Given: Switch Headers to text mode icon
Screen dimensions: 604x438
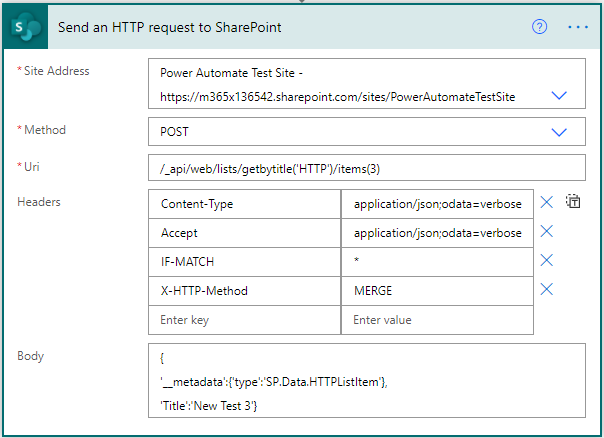Looking at the screenshot, I should coord(573,201).
